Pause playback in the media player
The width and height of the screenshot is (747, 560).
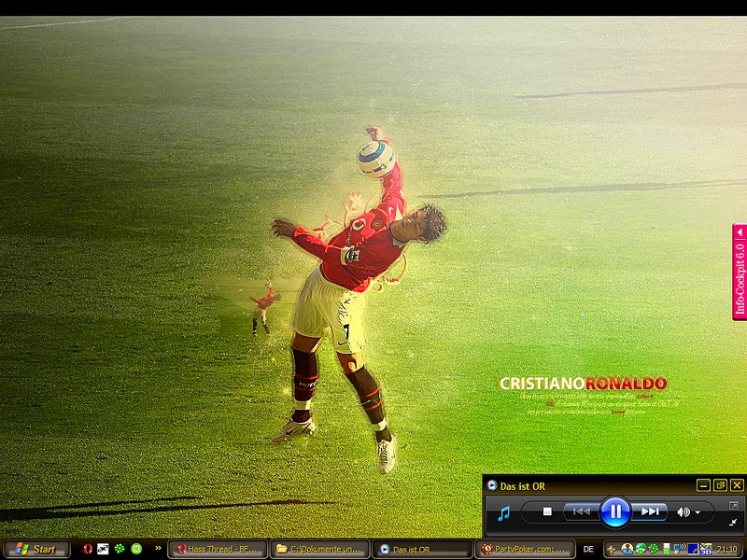click(615, 511)
